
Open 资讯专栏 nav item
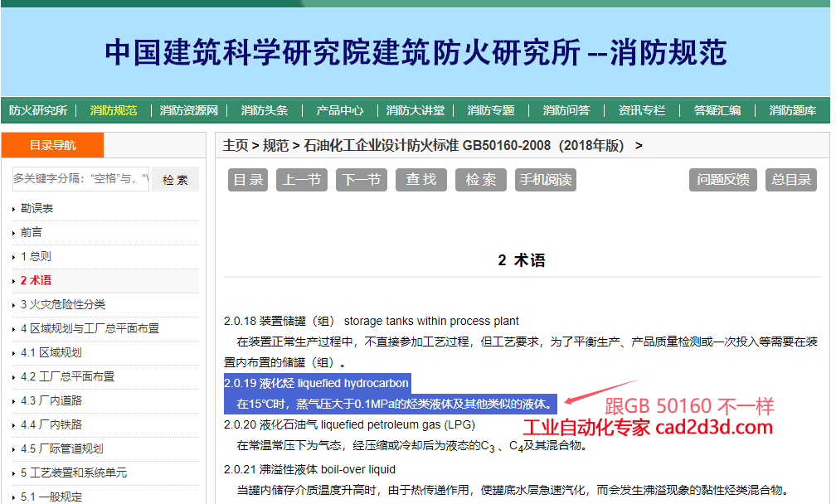point(642,110)
